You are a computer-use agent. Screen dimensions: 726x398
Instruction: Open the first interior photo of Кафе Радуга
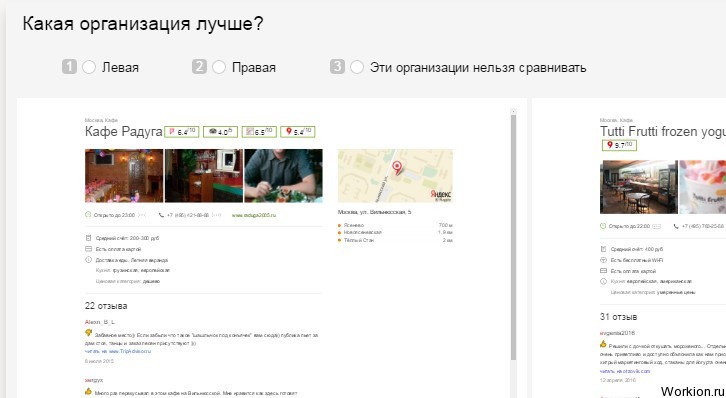(124, 176)
